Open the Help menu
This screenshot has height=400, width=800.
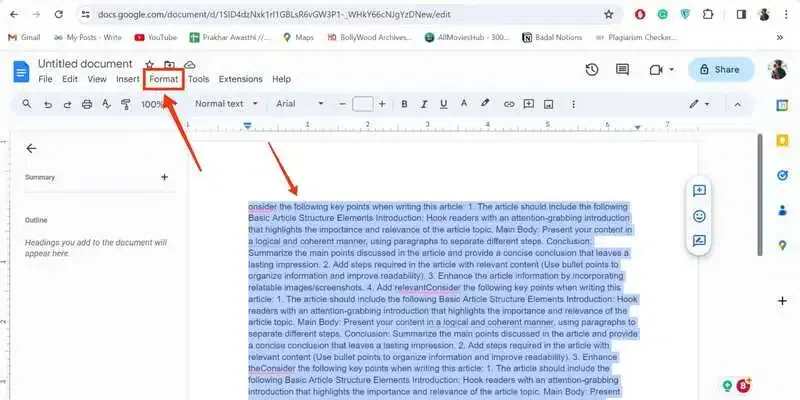tap(281, 79)
